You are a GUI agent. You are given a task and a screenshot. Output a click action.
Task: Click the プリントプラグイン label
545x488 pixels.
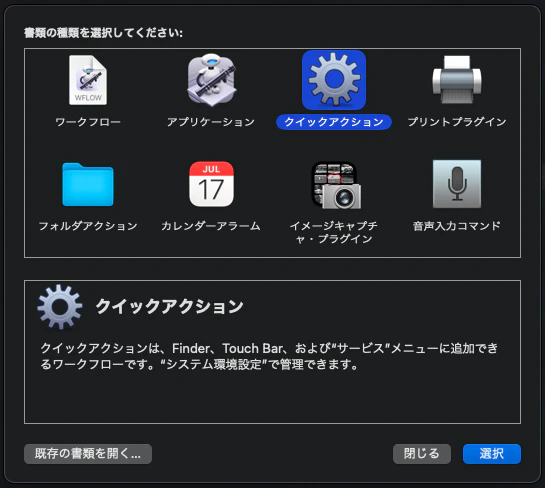(457, 122)
